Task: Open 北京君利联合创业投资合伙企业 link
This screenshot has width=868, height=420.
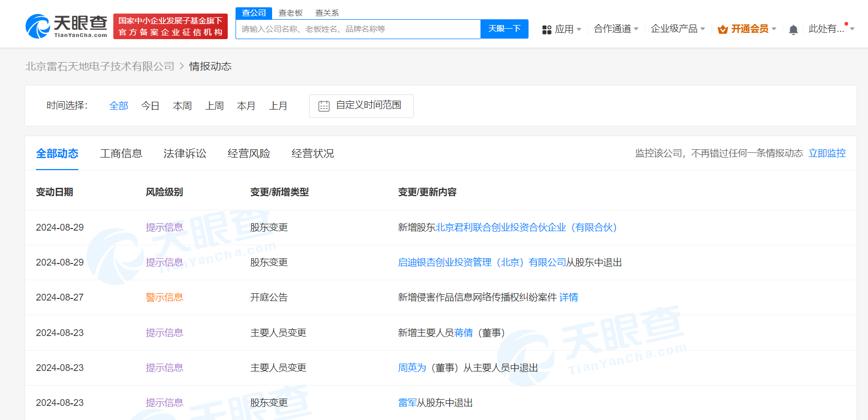Action: point(526,227)
